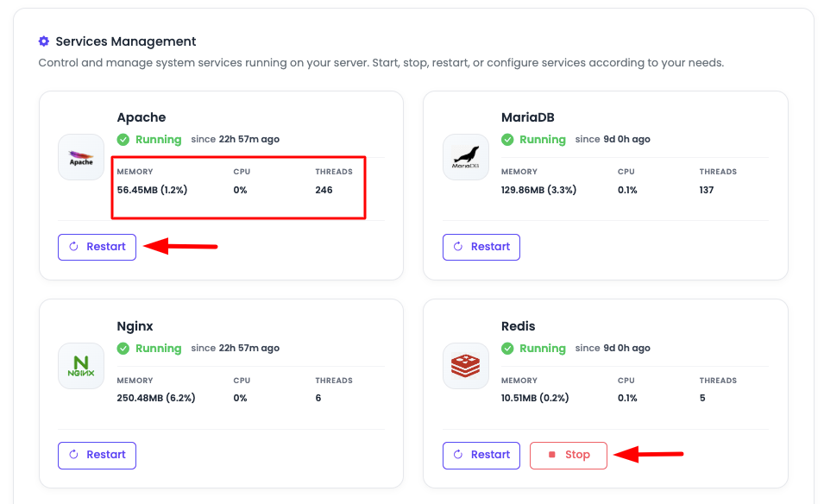
Task: Click Apache's green running checkmark icon
Action: (x=123, y=140)
